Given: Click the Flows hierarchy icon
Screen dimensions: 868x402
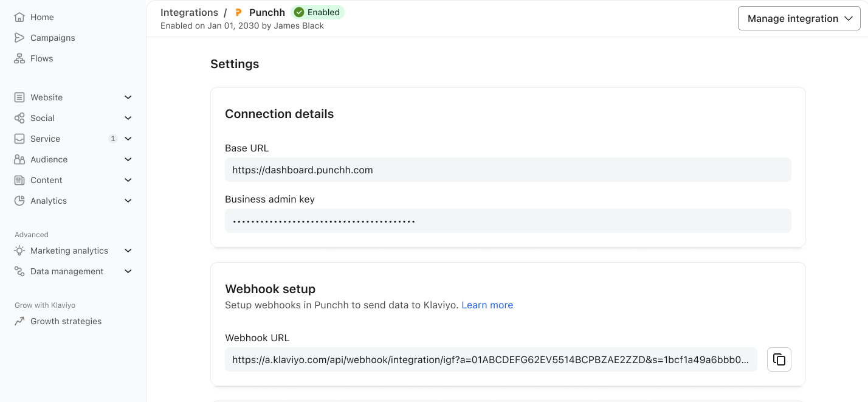Looking at the screenshot, I should (20, 58).
